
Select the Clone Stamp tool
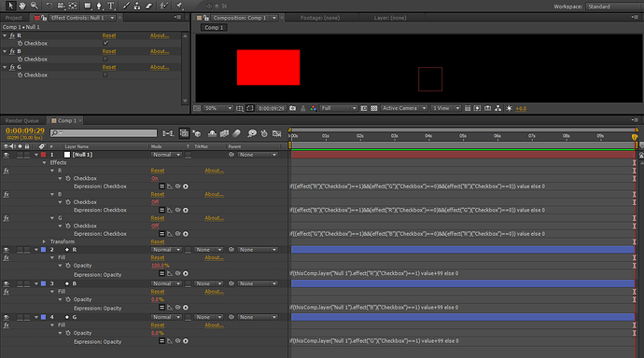point(137,6)
